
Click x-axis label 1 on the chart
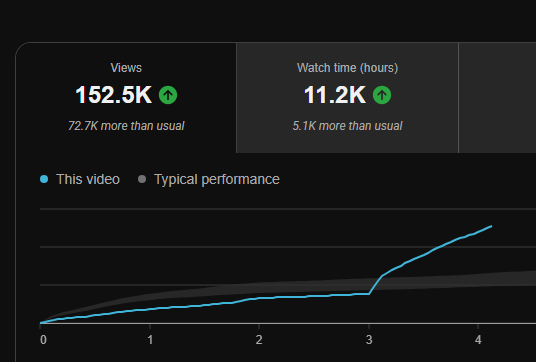point(150,340)
